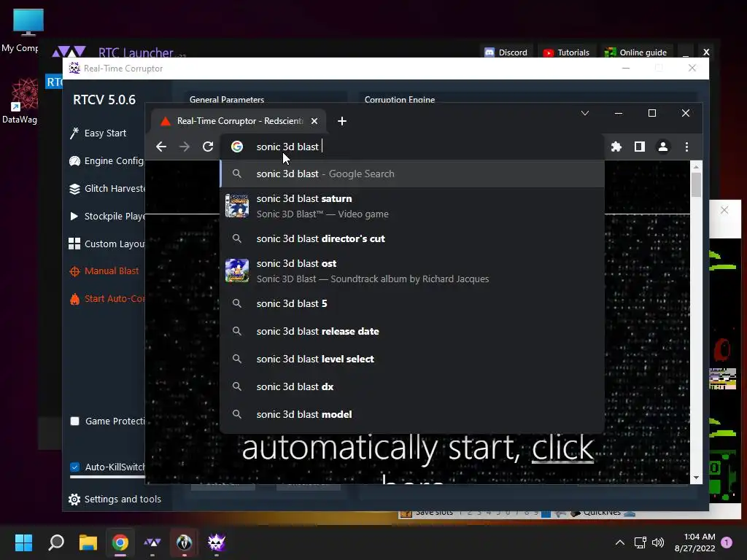Open Tutorials in RTC Launcher
The height and width of the screenshot is (560, 747).
(x=566, y=52)
